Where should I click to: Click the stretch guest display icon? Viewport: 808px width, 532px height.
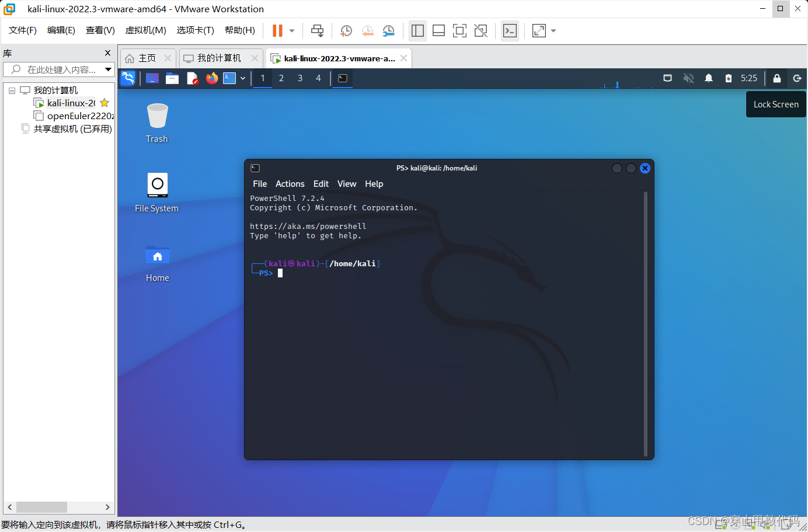pyautogui.click(x=539, y=30)
